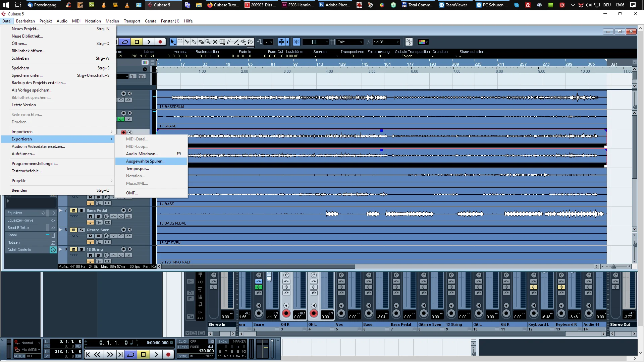Toggle Snap on/off in toolbar
The width and height of the screenshot is (644, 362).
point(297,42)
